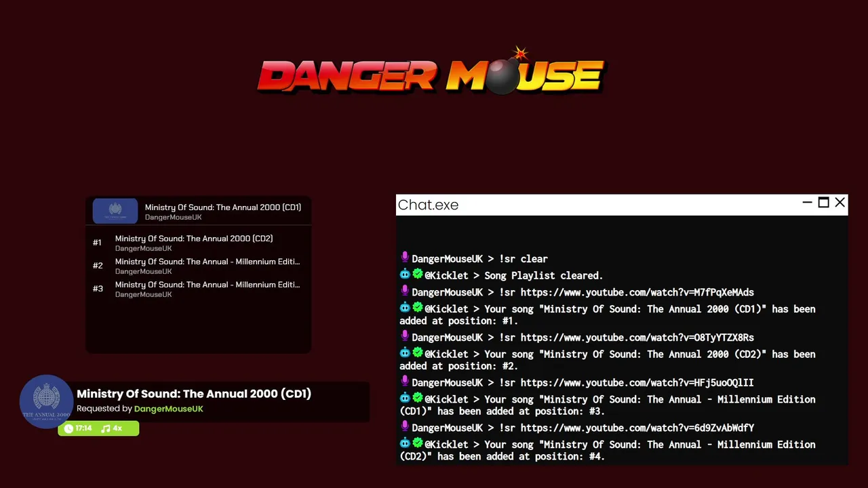
Task: Click the playlist header title "Annual 2000 (CD1)"
Action: pos(222,207)
